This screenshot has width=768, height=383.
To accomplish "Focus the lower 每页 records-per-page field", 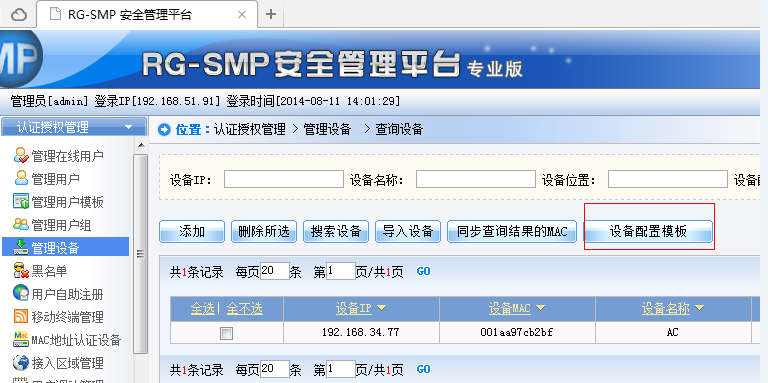I will tap(274, 369).
